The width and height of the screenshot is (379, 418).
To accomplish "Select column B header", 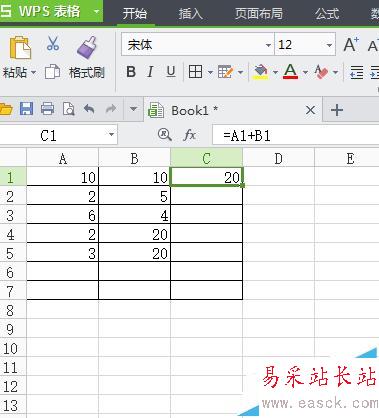I will [135, 158].
